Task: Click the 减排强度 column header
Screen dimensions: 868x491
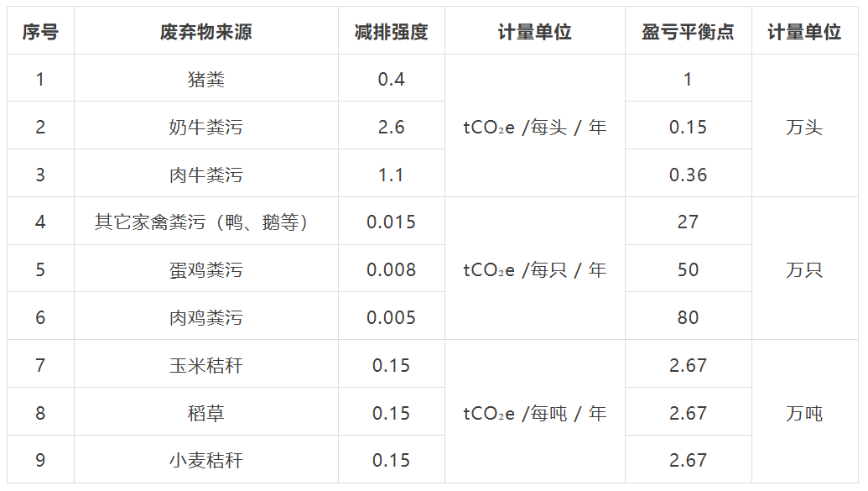Action: click(x=391, y=32)
